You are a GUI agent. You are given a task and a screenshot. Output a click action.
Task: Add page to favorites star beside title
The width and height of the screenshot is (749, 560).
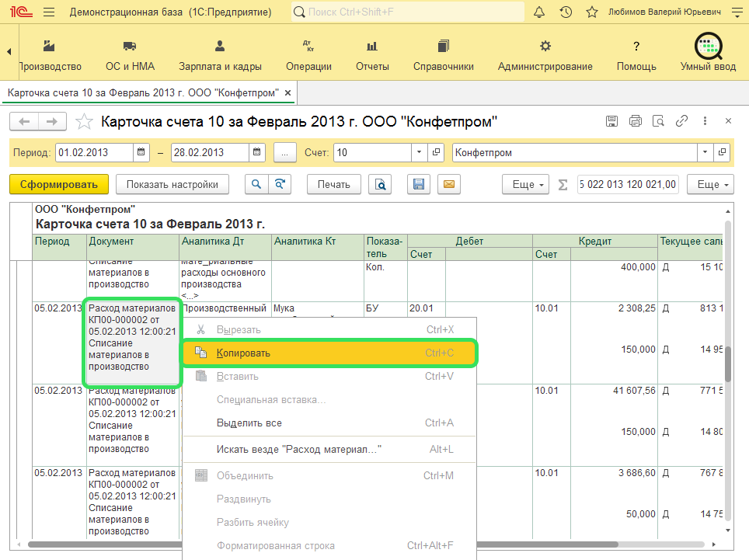click(x=84, y=122)
